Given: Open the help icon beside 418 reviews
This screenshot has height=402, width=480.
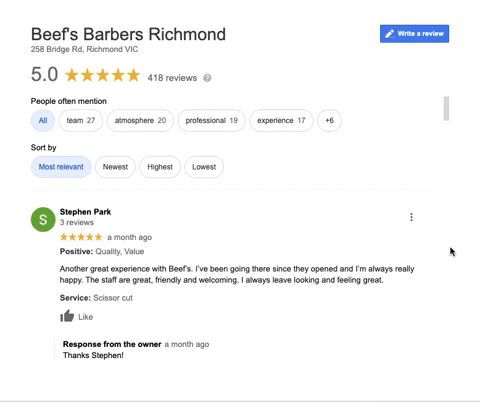Looking at the screenshot, I should [x=207, y=78].
